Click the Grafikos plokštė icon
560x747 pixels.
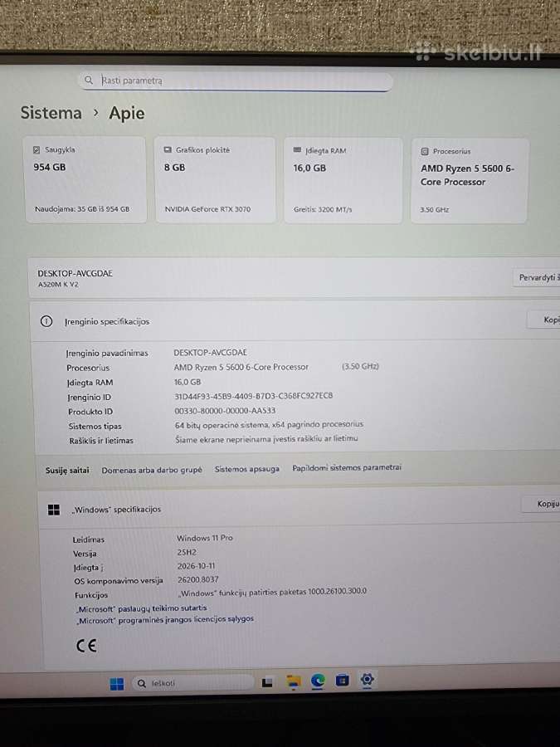click(168, 149)
